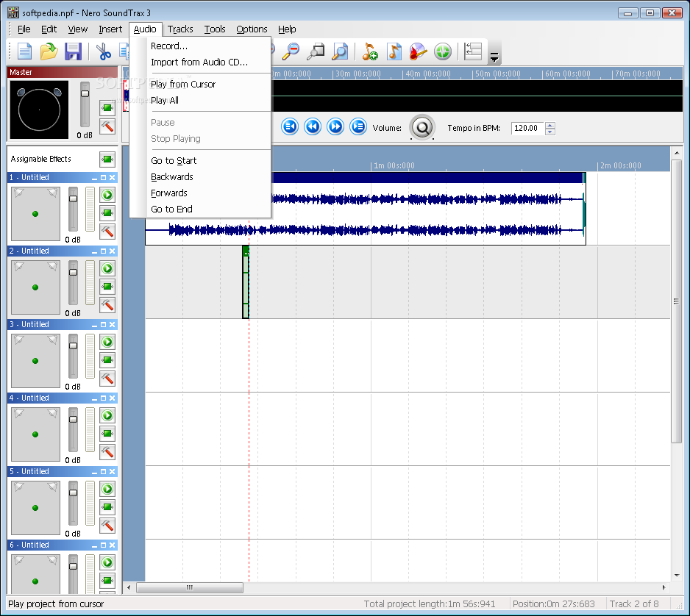Increase the Tempo in BPM with up arrow
The image size is (690, 616).
tap(550, 125)
